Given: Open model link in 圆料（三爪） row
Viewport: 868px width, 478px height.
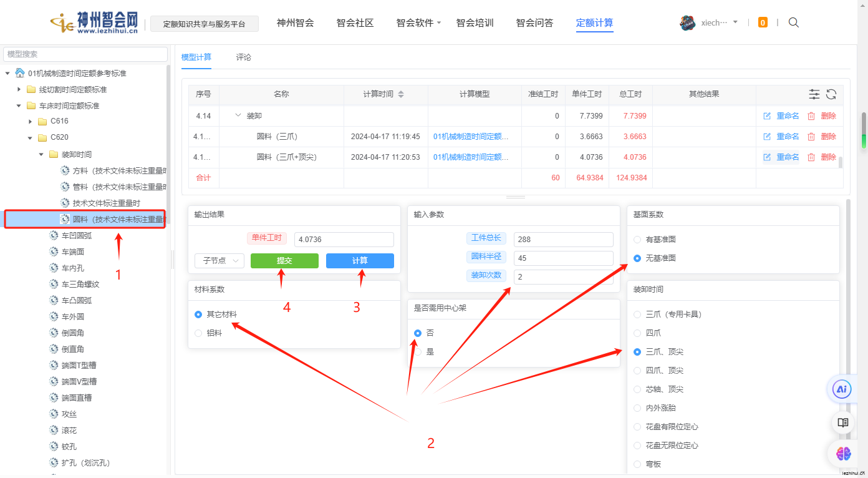Looking at the screenshot, I should pyautogui.click(x=471, y=137).
